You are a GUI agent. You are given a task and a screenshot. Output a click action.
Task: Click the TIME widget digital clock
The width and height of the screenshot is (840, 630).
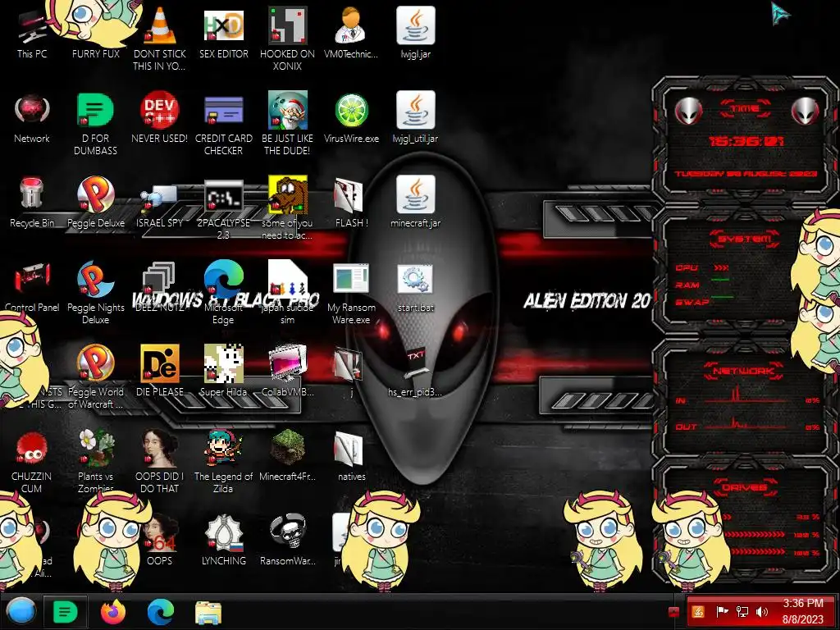tap(746, 141)
